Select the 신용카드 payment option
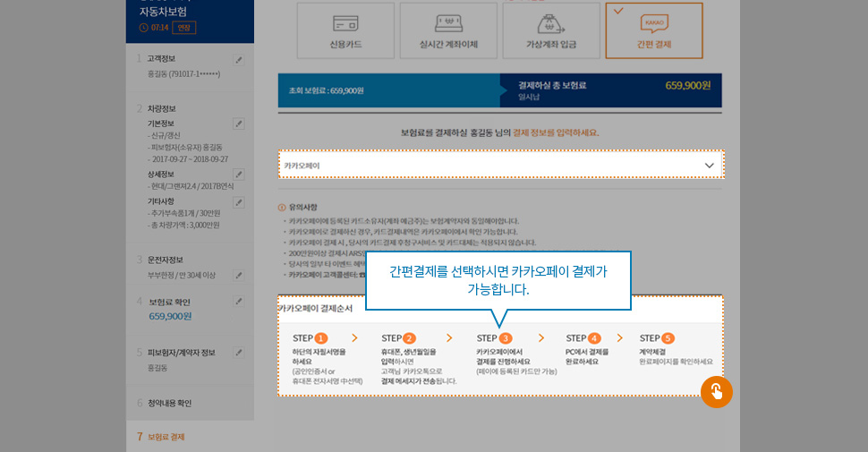 345,30
